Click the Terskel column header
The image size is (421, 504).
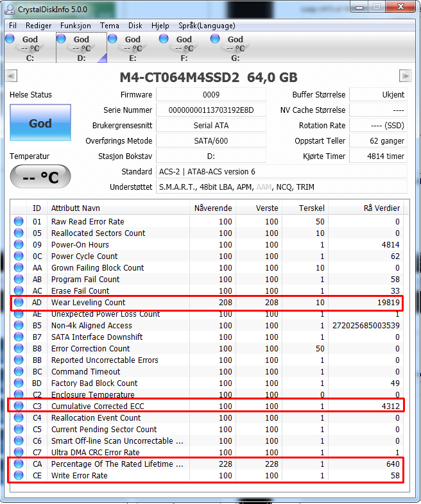pyautogui.click(x=305, y=208)
